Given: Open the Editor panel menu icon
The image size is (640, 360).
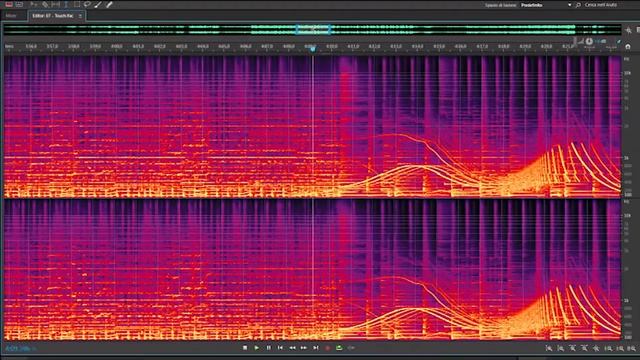Looking at the screenshot, I should (80, 16).
